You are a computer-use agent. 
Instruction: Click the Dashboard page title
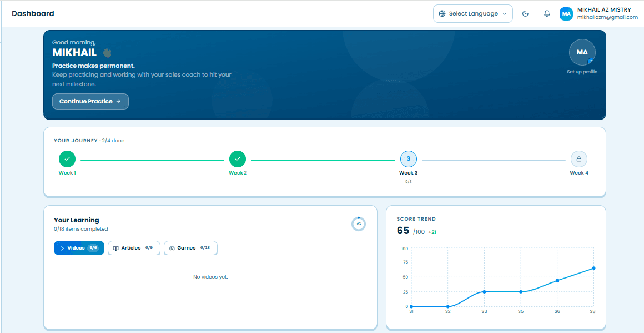coord(33,13)
